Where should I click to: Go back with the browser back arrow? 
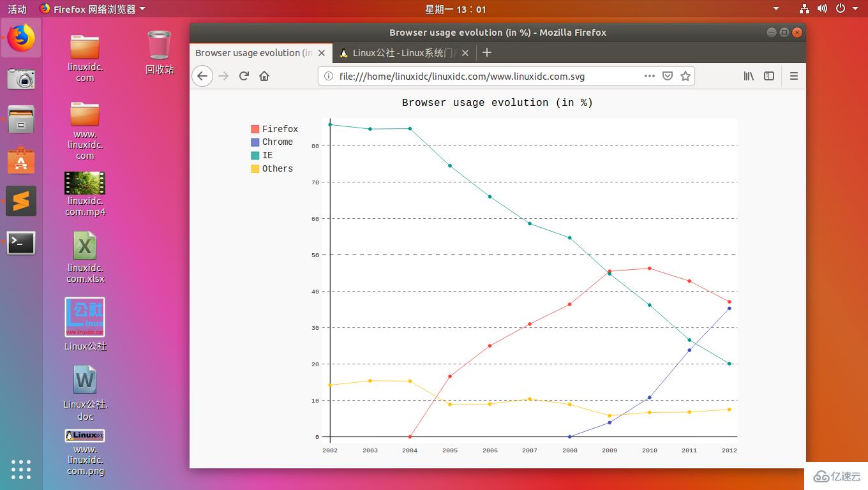(x=202, y=76)
